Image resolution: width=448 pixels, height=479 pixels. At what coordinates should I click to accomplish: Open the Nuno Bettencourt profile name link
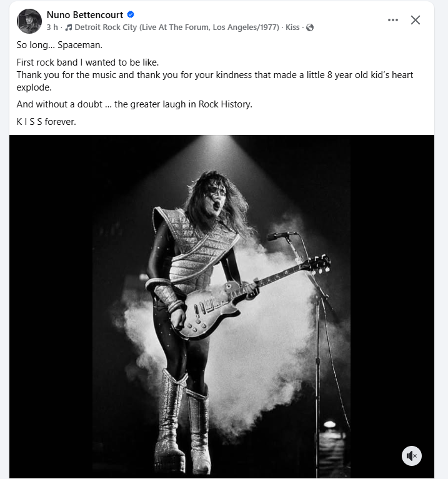coord(85,14)
